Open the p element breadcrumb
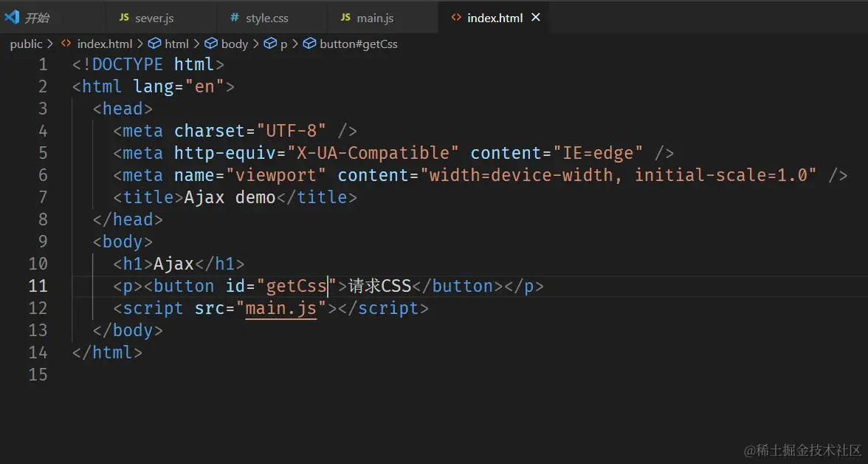Image resolution: width=868 pixels, height=464 pixels. pos(283,44)
